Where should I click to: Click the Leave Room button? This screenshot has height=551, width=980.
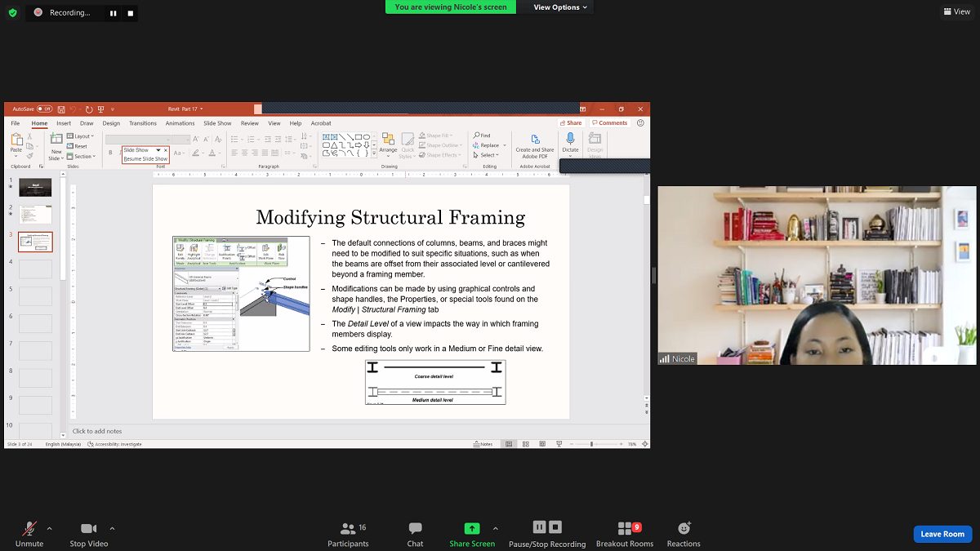[942, 534]
